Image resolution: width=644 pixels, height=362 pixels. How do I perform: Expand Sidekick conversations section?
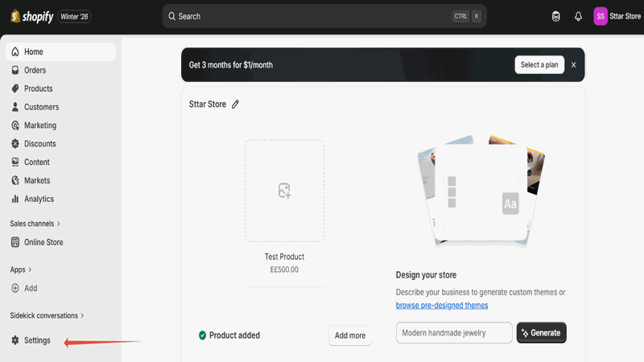[x=47, y=315]
